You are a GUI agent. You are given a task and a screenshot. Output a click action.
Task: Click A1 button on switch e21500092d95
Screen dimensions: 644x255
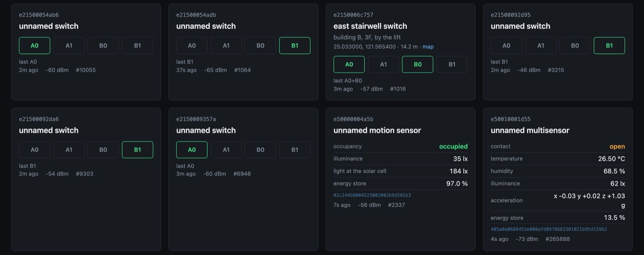coord(541,45)
